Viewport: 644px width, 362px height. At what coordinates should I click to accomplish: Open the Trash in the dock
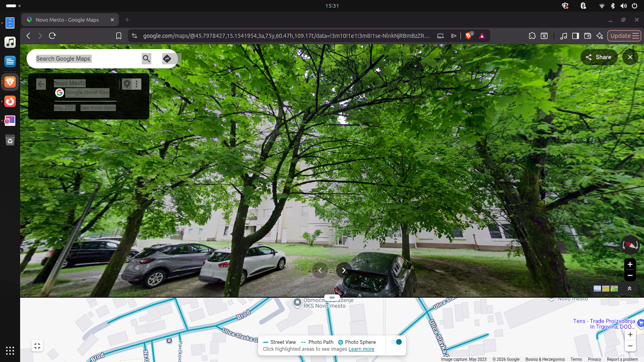(10, 140)
